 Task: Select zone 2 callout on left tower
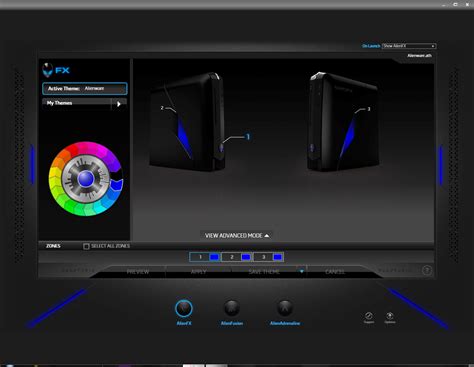point(162,108)
